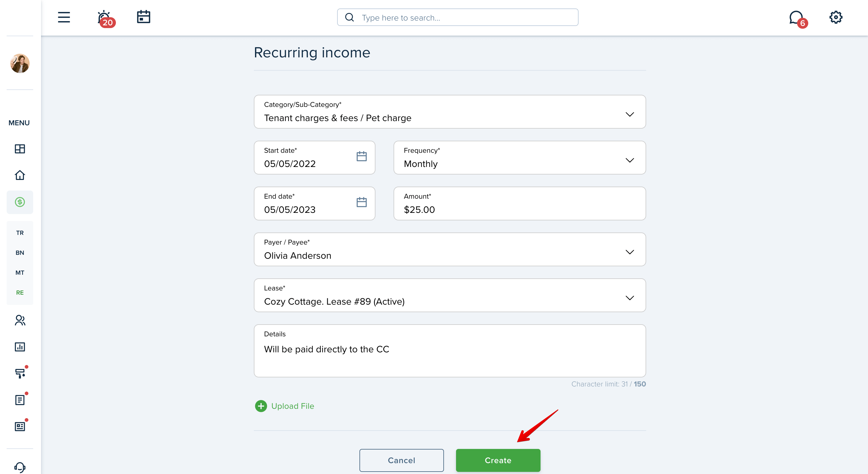Open the Start date calendar picker icon
Image resolution: width=868 pixels, height=474 pixels.
pyautogui.click(x=361, y=156)
